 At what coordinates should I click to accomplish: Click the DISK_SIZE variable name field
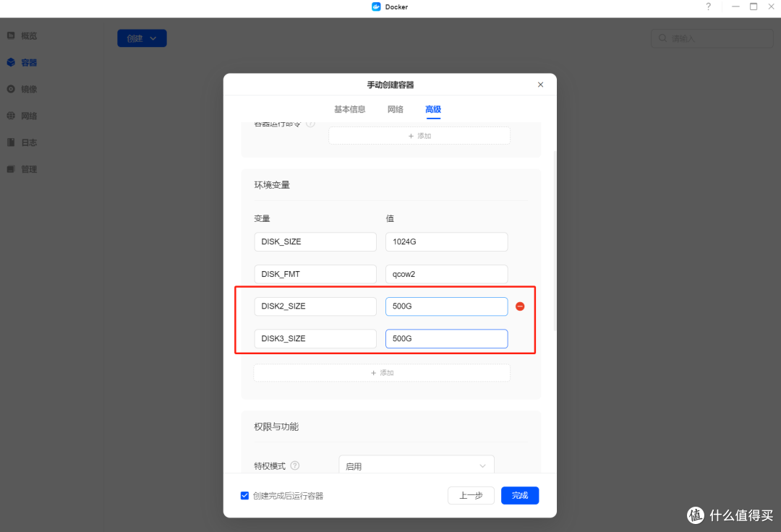pyautogui.click(x=315, y=242)
